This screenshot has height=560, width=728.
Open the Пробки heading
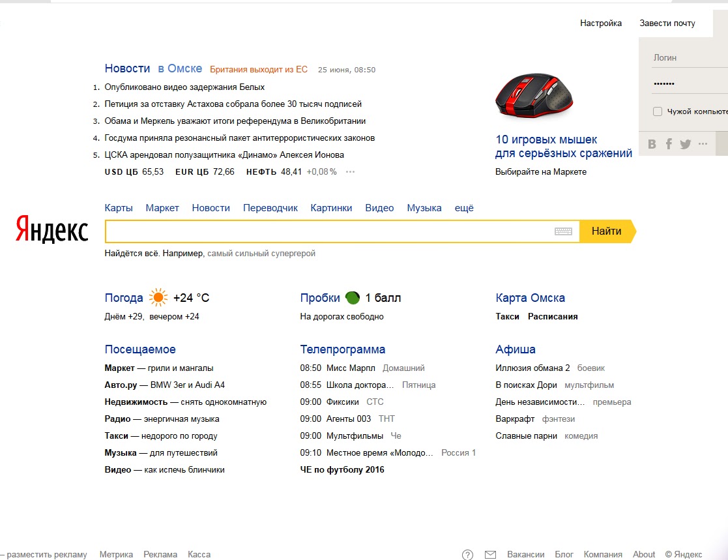320,298
